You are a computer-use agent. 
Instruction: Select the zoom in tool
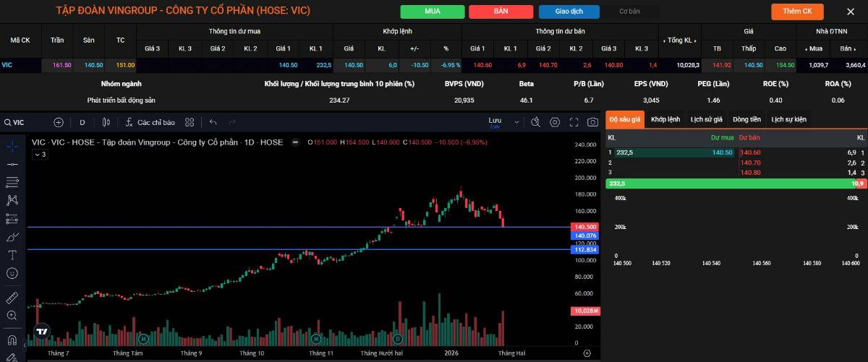12,315
